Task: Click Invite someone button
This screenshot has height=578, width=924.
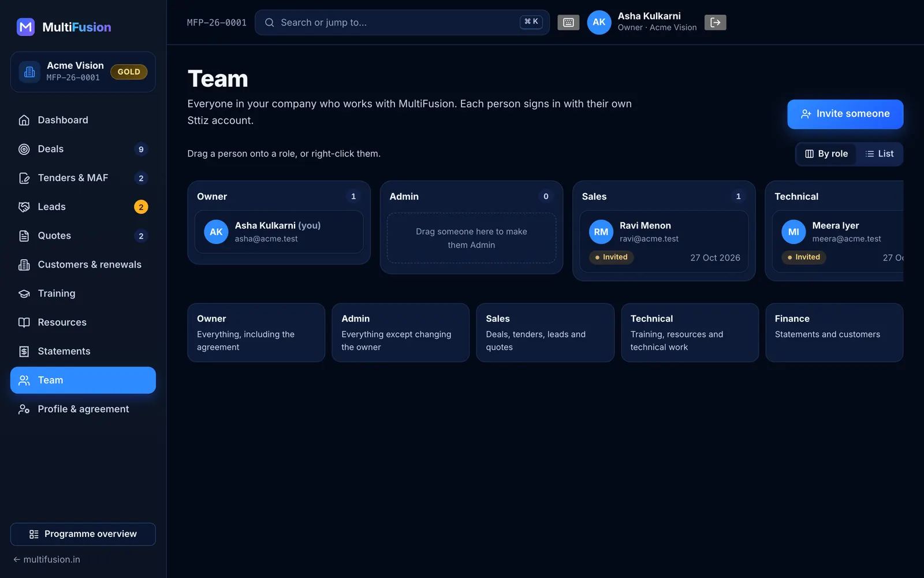Action: pyautogui.click(x=845, y=114)
